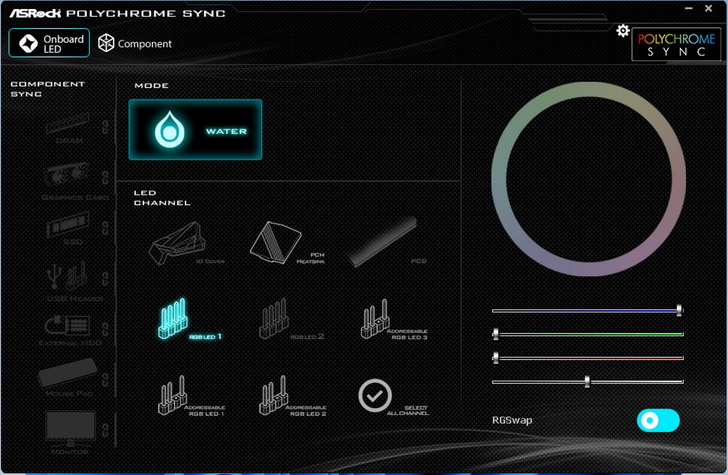Toggle the link icon beside SSD

105,228
